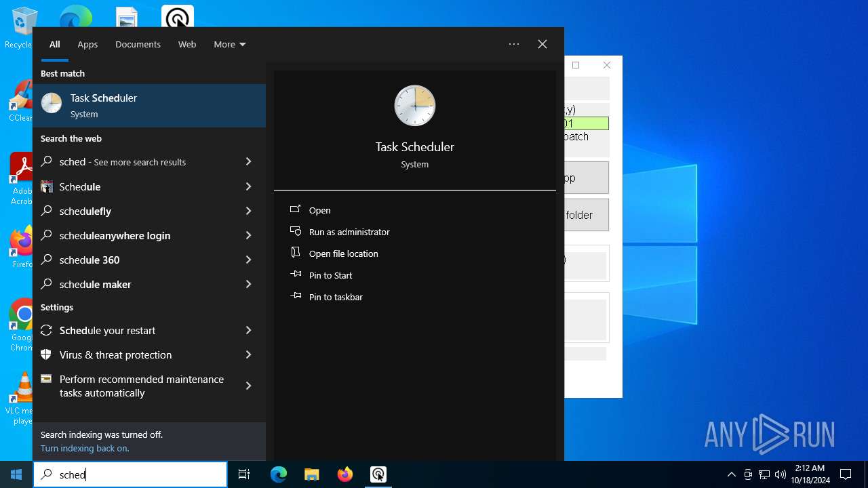Expand the schedule 360 result arrow
This screenshot has height=488, width=868.
click(248, 260)
